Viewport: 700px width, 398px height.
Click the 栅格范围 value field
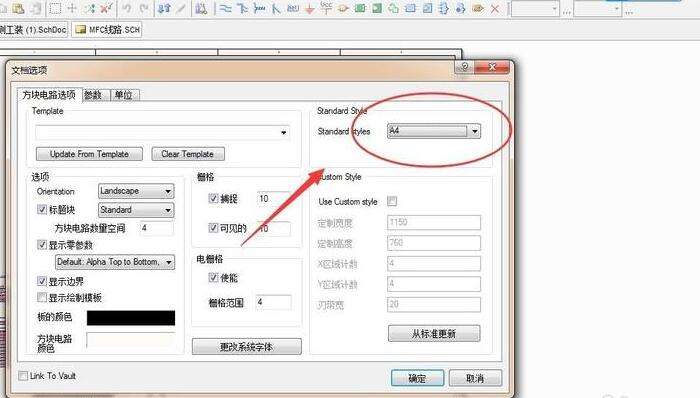click(273, 303)
